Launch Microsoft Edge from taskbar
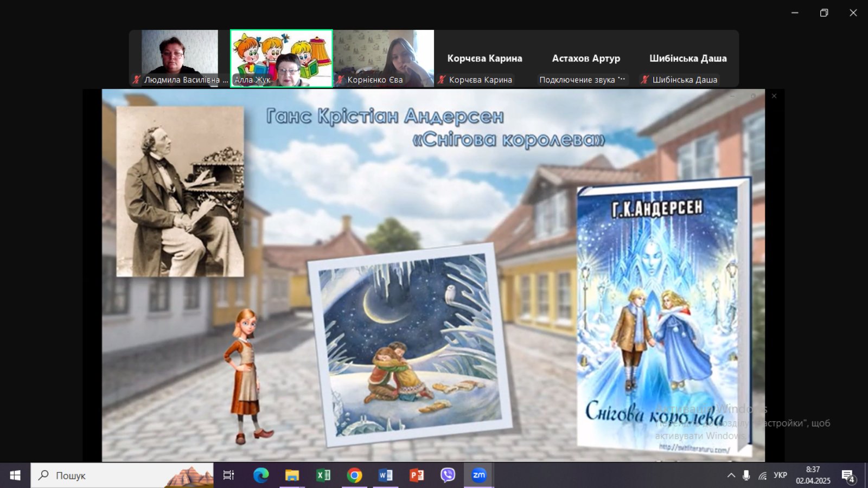The width and height of the screenshot is (868, 488). point(261,476)
